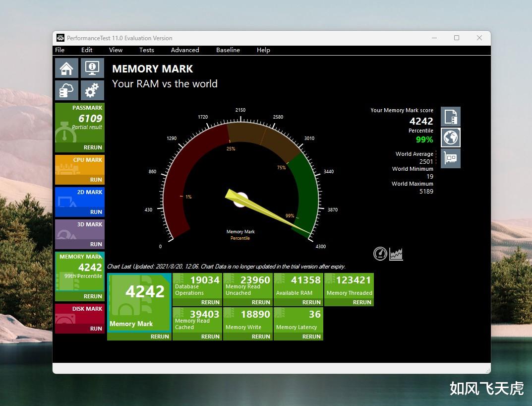Select the large 4242 Memory Mark tile
The image size is (532, 406).
[139, 303]
